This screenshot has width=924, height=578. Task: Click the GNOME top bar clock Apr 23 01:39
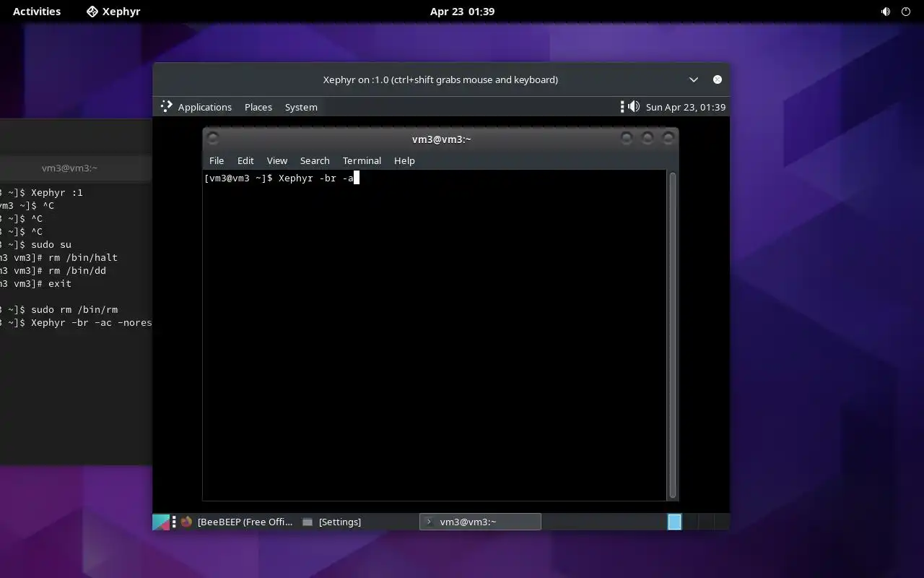coord(462,12)
